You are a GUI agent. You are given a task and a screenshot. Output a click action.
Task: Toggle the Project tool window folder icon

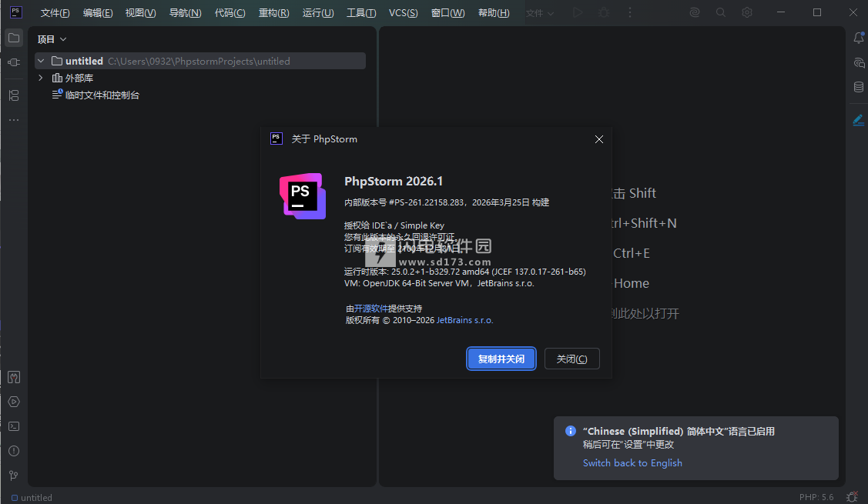13,38
